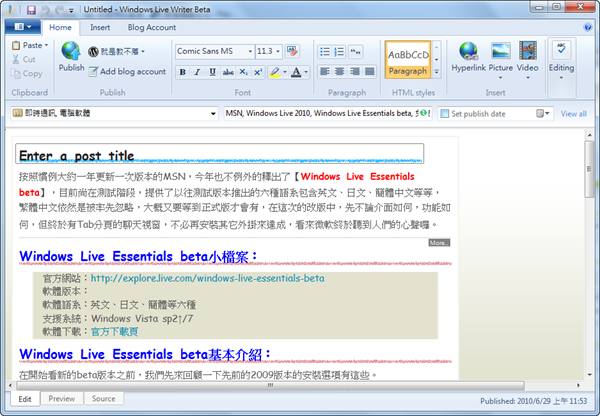600x416 pixels.
Task: Open the categories dropdown
Action: [213, 114]
